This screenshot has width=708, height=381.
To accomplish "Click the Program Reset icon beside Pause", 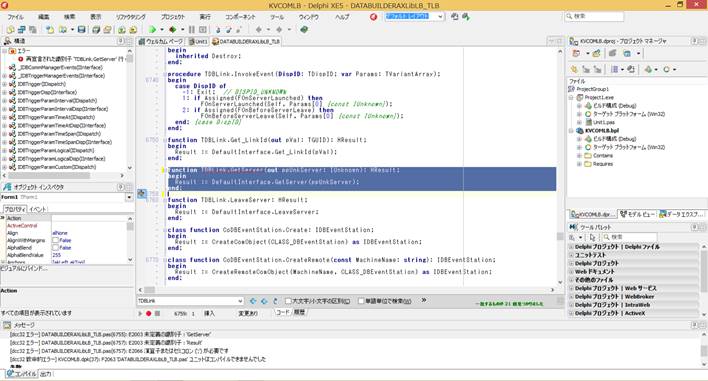I will (x=203, y=30).
